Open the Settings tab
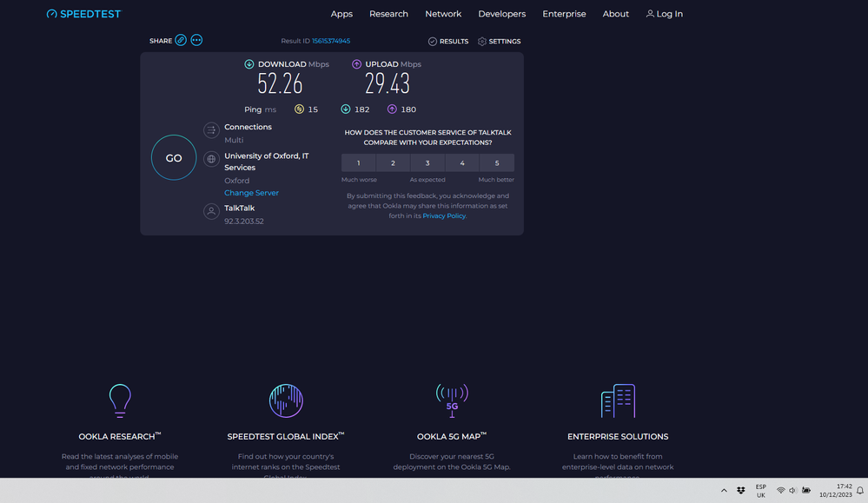This screenshot has width=868, height=503. coord(500,42)
